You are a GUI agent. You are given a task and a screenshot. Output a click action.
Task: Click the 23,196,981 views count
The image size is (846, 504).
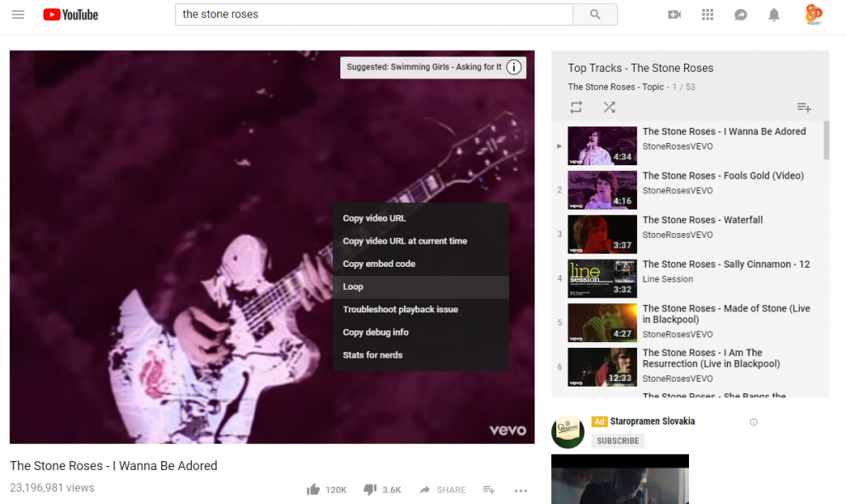(x=52, y=487)
